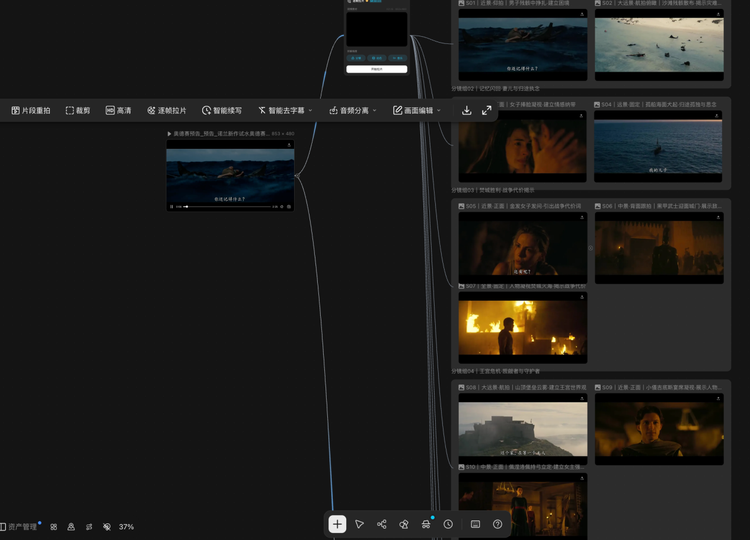Click the download icon in the toolbar
Screen dimensions: 750x540
coord(466,110)
